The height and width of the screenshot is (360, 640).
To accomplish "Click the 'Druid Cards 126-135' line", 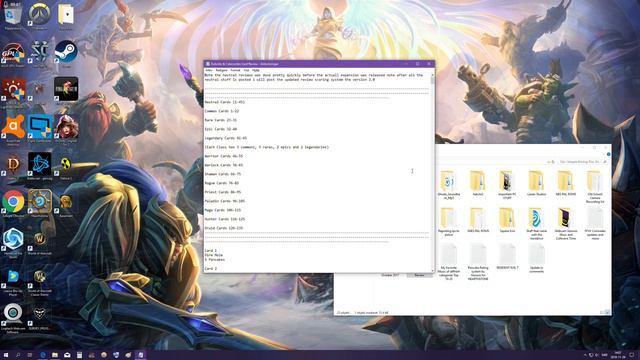I will (224, 228).
